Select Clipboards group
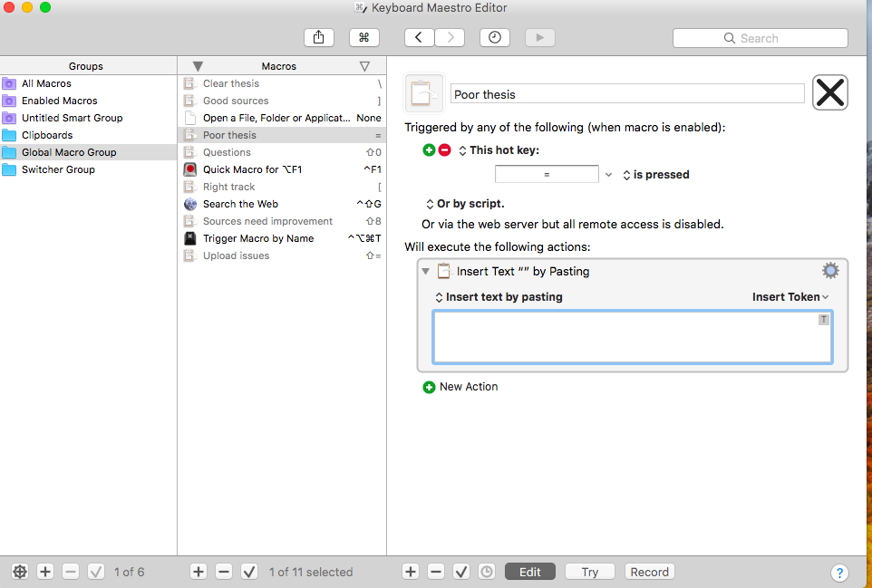 (89, 135)
